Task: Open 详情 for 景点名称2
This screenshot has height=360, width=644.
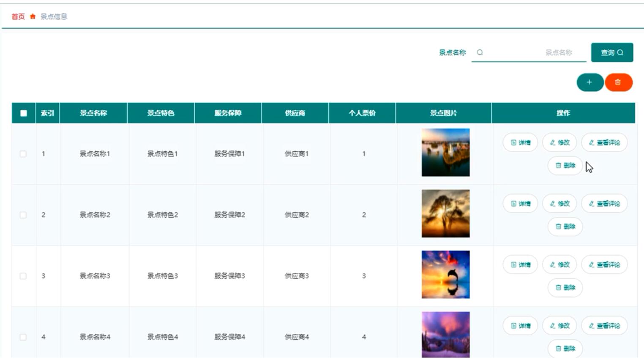Action: (x=520, y=204)
